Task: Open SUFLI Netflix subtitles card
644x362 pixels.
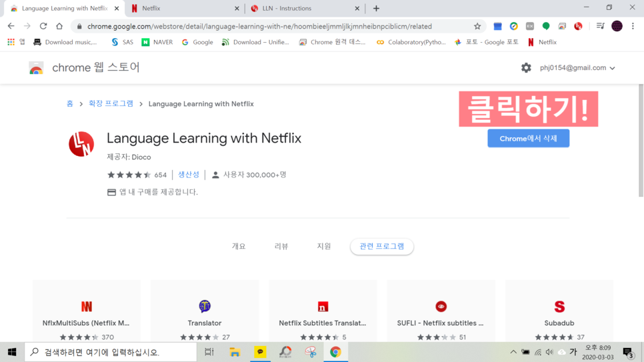Action: tap(441, 311)
